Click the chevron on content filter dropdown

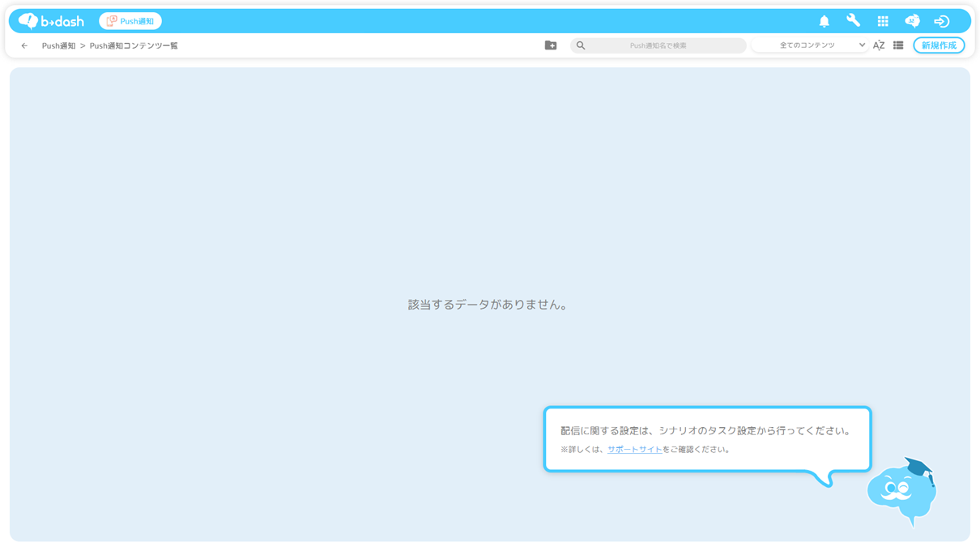pos(862,45)
